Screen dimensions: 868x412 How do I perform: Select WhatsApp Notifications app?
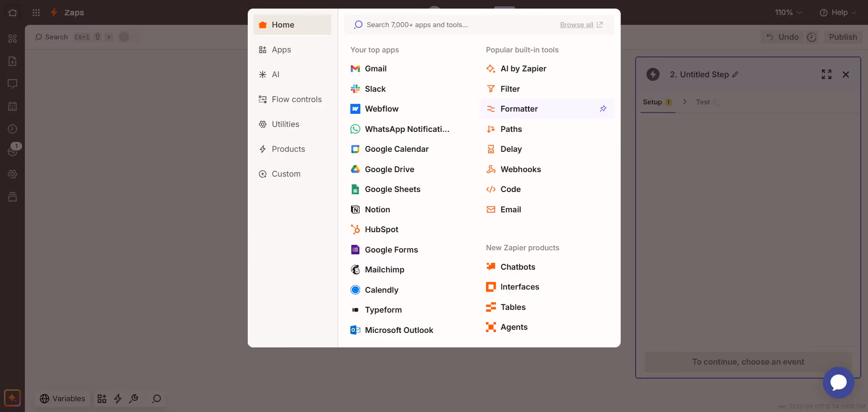[x=400, y=129]
